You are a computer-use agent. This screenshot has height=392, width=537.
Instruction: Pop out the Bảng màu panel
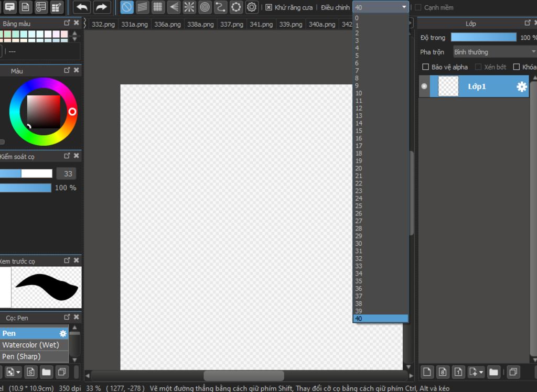(x=67, y=23)
